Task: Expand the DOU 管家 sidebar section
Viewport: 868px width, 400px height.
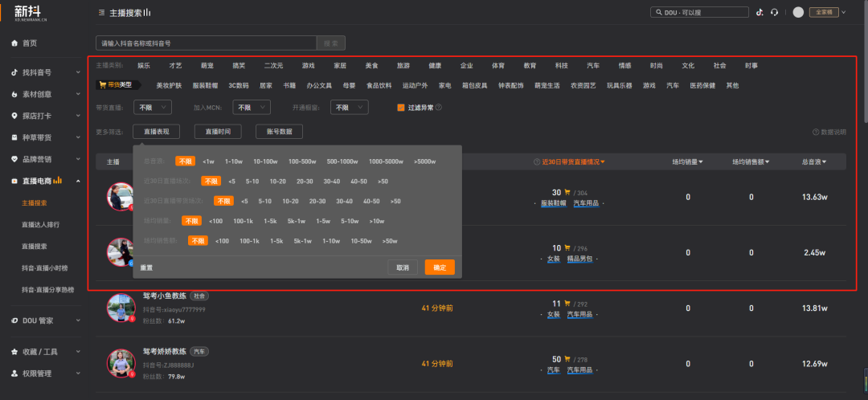Action: (x=78, y=320)
